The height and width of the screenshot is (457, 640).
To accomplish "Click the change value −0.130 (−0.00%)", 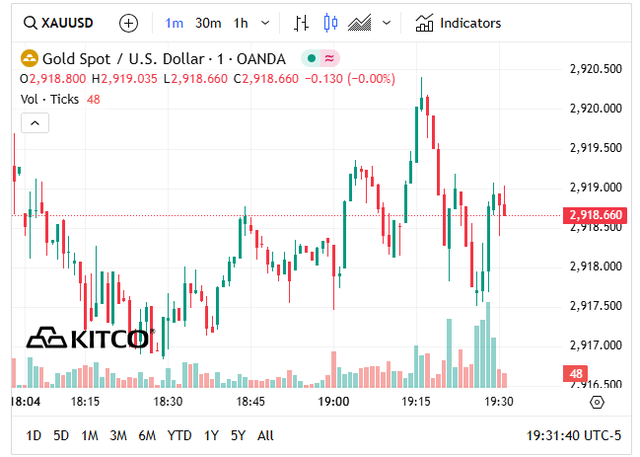I will (350, 79).
